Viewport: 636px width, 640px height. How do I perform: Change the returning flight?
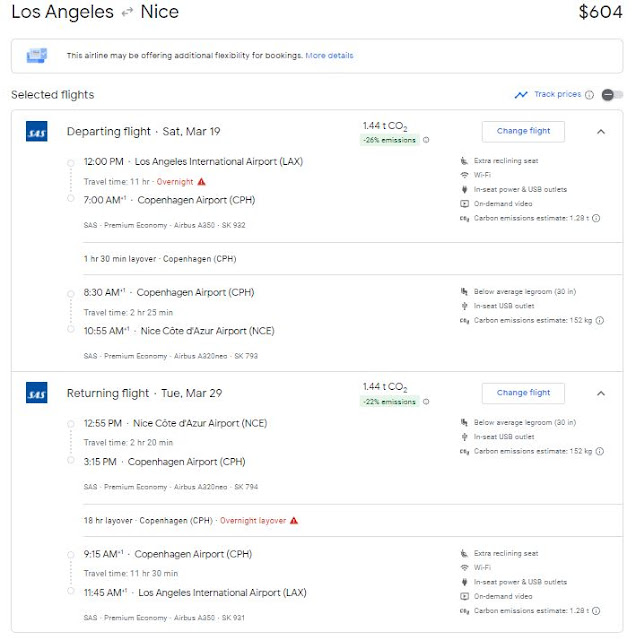point(523,393)
